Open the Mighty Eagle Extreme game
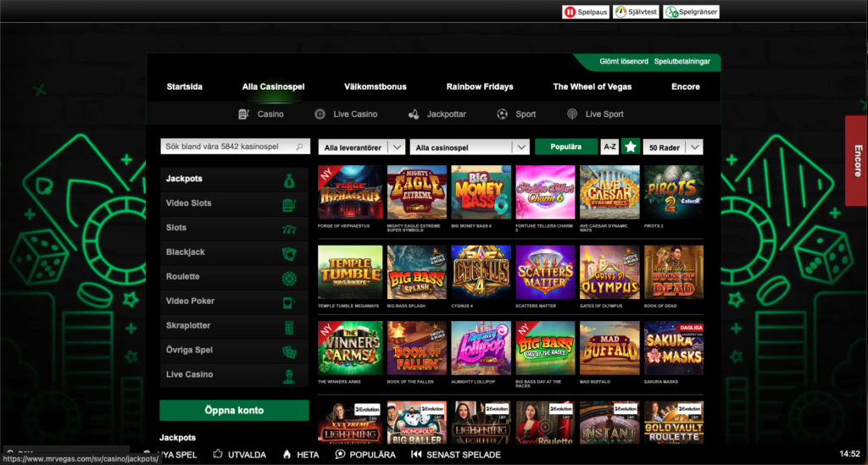868x465 pixels. coord(417,192)
